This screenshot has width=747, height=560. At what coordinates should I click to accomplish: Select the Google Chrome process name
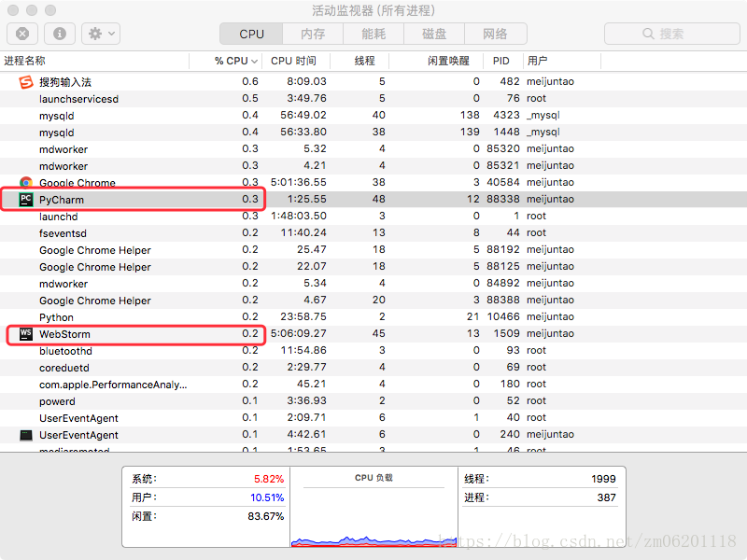pos(78,183)
